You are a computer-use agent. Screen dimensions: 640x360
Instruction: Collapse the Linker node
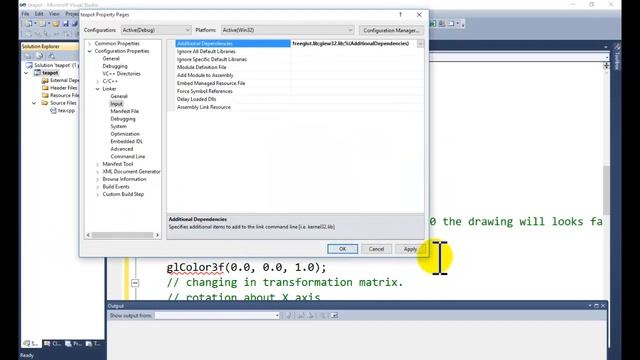coord(98,89)
